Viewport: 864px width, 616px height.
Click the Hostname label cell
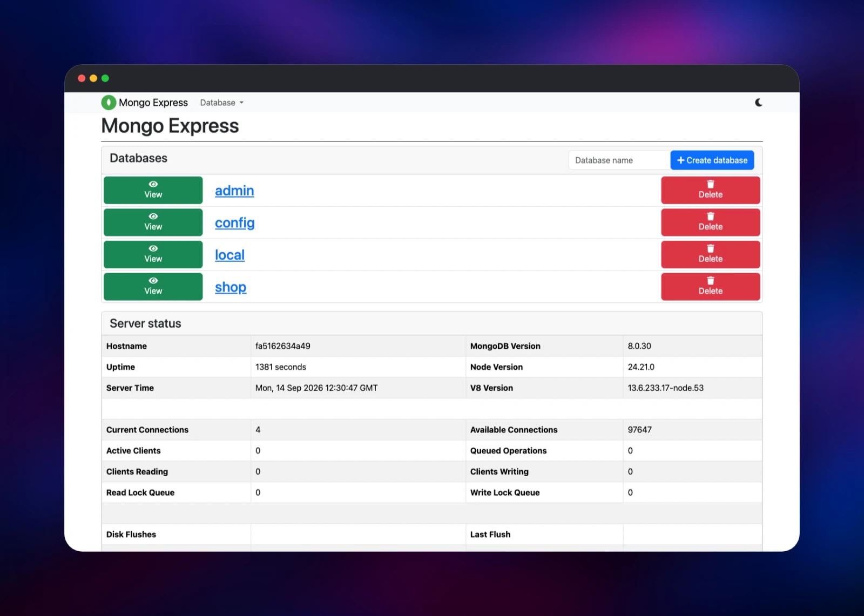point(176,346)
